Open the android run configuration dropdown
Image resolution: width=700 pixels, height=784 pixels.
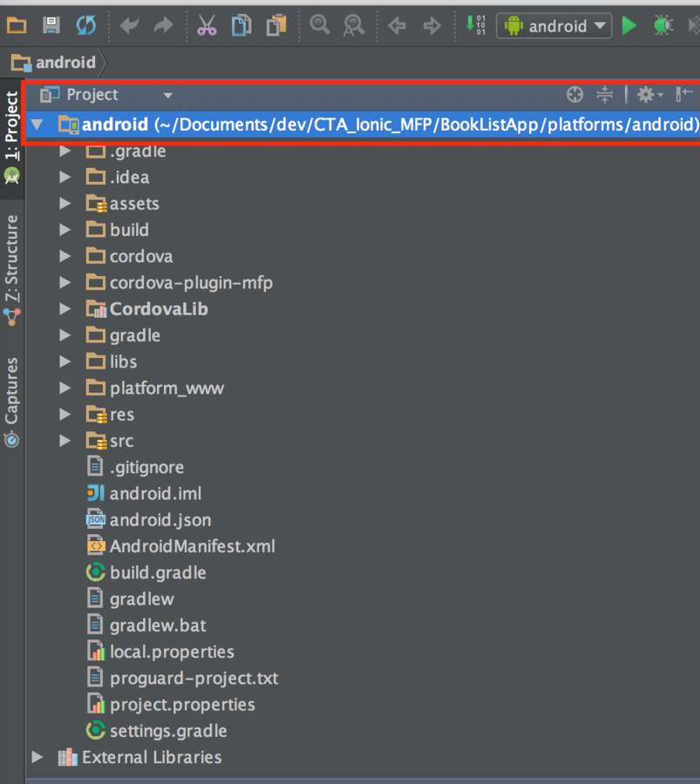[554, 25]
